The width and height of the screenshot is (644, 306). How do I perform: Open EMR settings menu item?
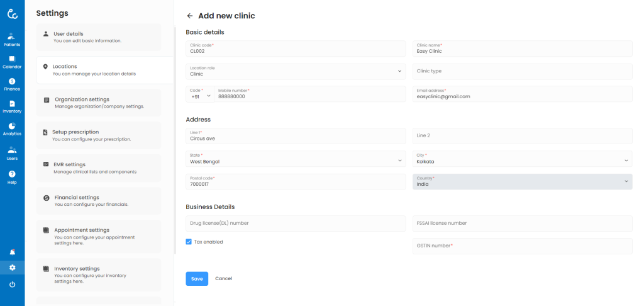[x=99, y=168]
